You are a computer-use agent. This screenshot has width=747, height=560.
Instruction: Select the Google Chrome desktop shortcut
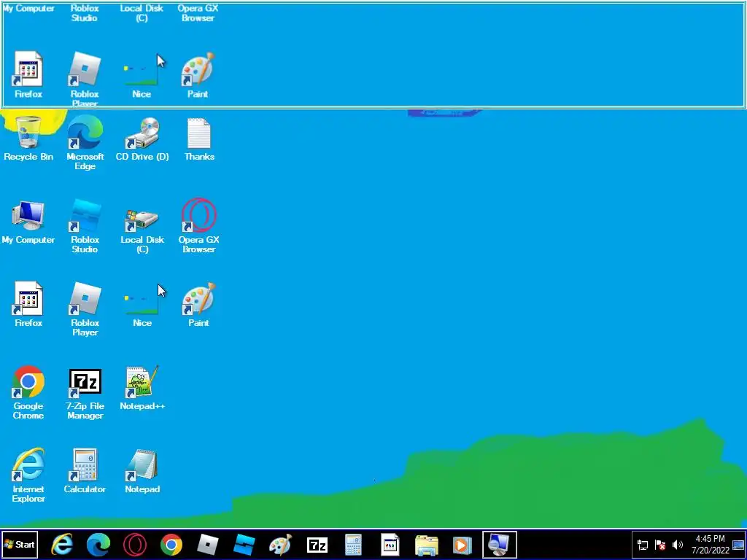click(x=28, y=393)
